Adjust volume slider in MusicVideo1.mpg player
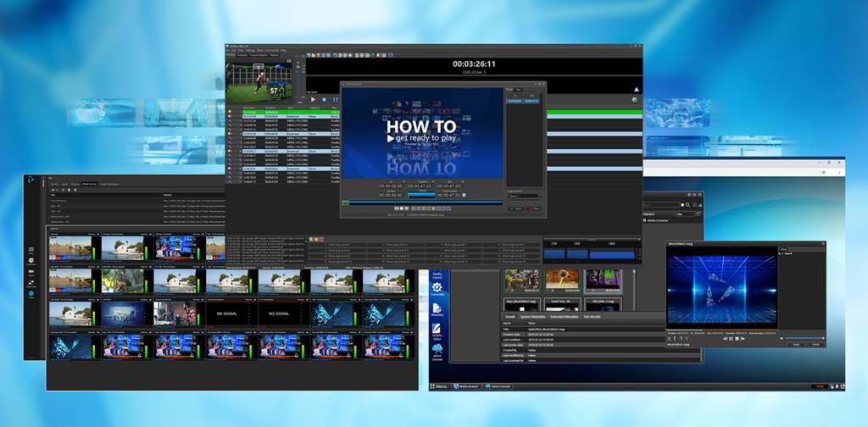The width and height of the screenshot is (868, 427). click(804, 338)
